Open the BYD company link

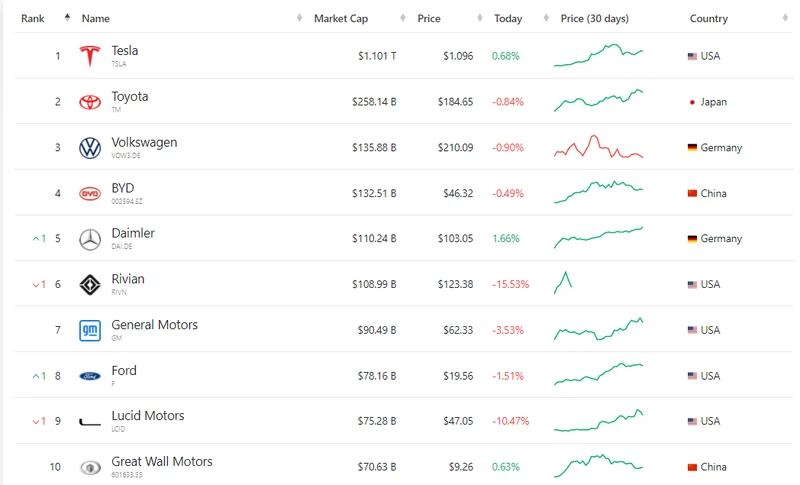click(x=122, y=188)
